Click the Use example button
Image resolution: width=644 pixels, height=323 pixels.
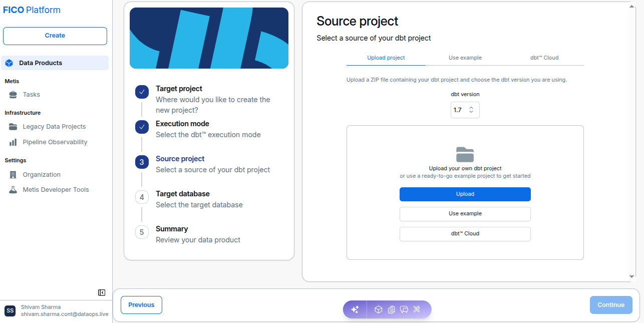(x=465, y=214)
